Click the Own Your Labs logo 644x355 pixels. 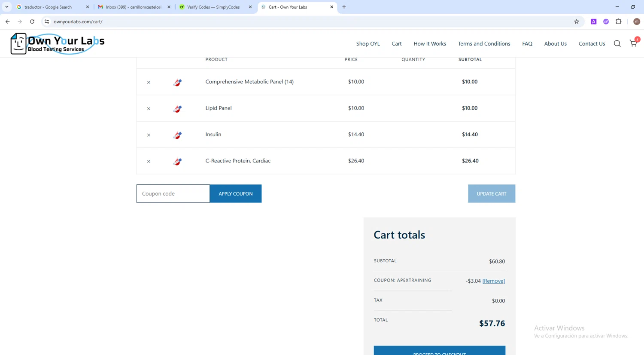58,44
